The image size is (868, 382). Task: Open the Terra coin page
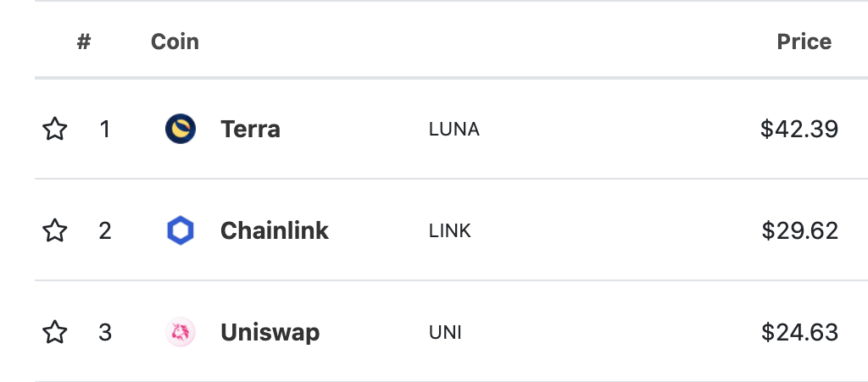click(x=250, y=130)
